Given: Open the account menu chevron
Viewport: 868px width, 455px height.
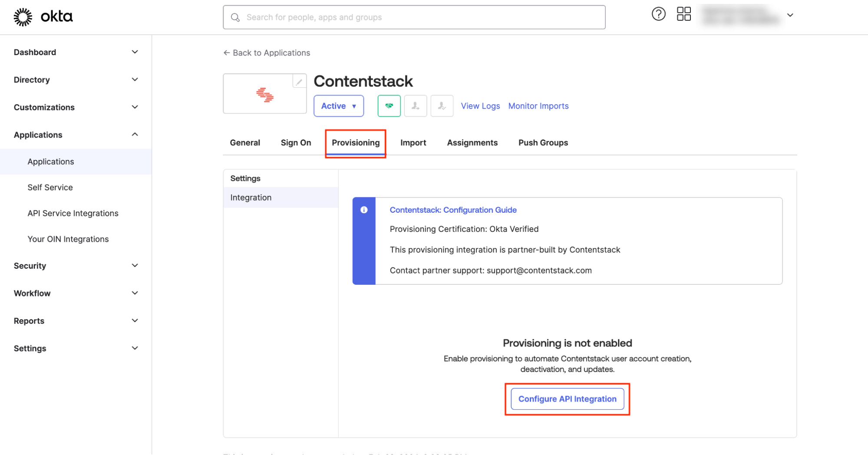Looking at the screenshot, I should pyautogui.click(x=790, y=15).
